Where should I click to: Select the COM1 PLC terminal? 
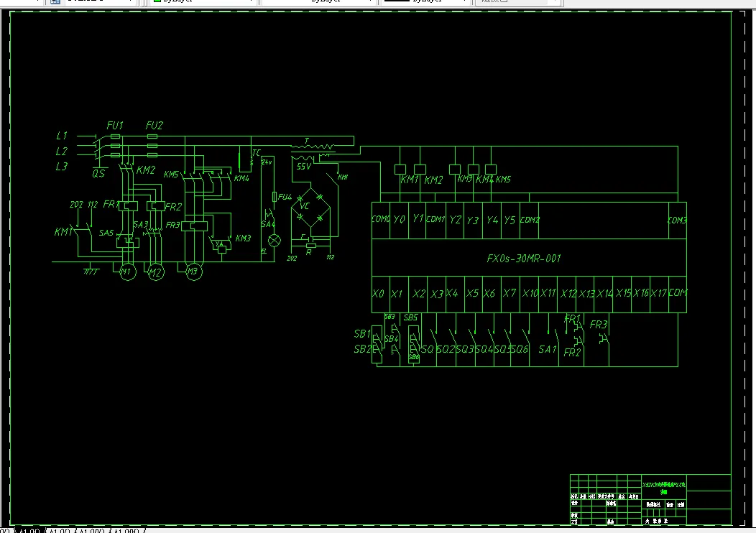pyautogui.click(x=435, y=219)
